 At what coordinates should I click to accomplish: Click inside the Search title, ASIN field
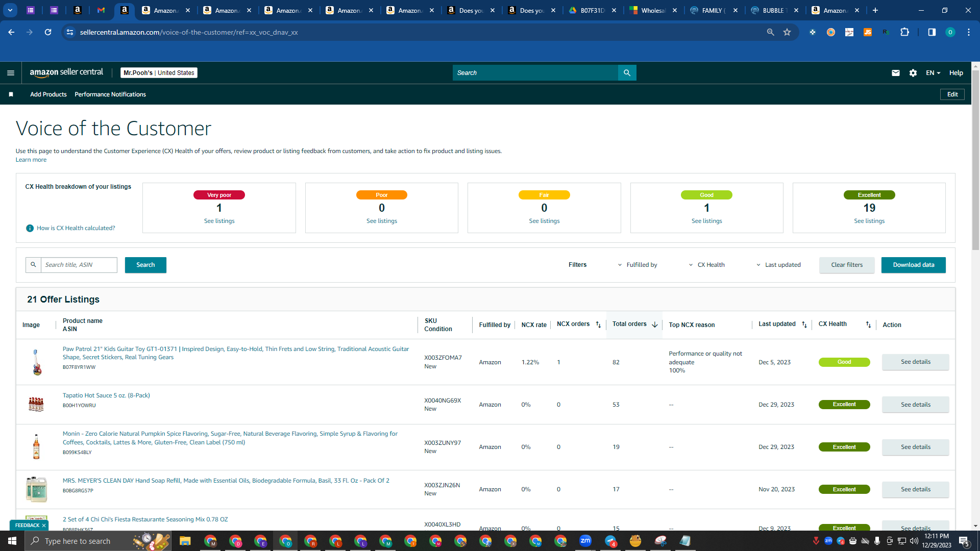click(79, 265)
